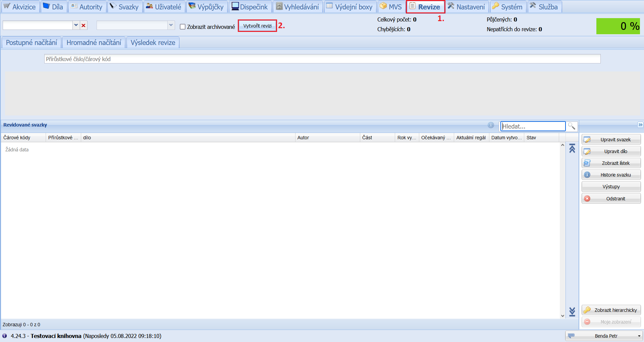The image size is (644, 342).
Task: Expand the first revision dropdown arrow
Action: (x=76, y=25)
